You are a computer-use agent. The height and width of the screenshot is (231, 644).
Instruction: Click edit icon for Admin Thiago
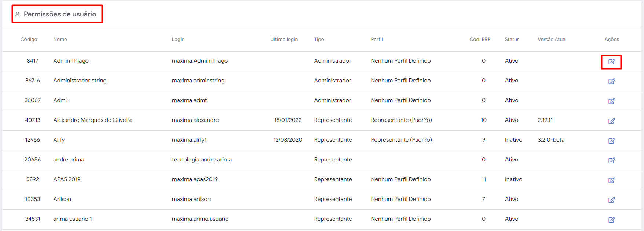(611, 62)
